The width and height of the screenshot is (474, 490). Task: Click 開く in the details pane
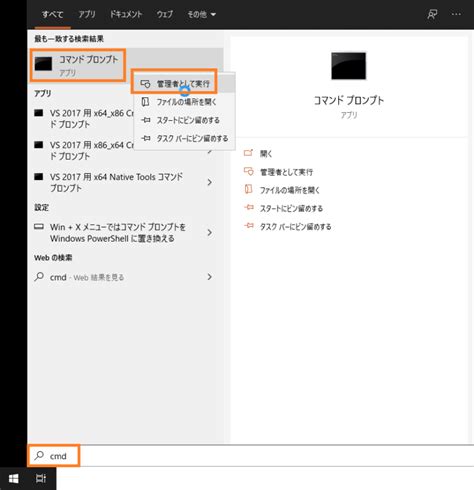pyautogui.click(x=266, y=154)
